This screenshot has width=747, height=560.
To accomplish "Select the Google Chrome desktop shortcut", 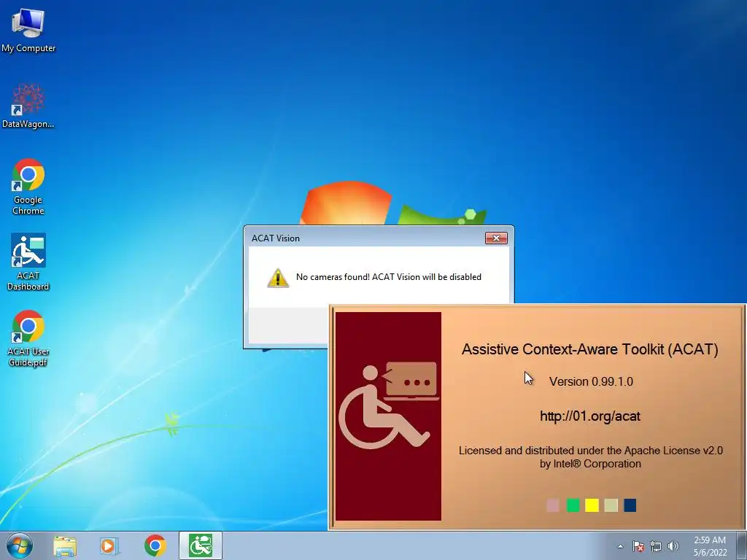I will [x=28, y=186].
